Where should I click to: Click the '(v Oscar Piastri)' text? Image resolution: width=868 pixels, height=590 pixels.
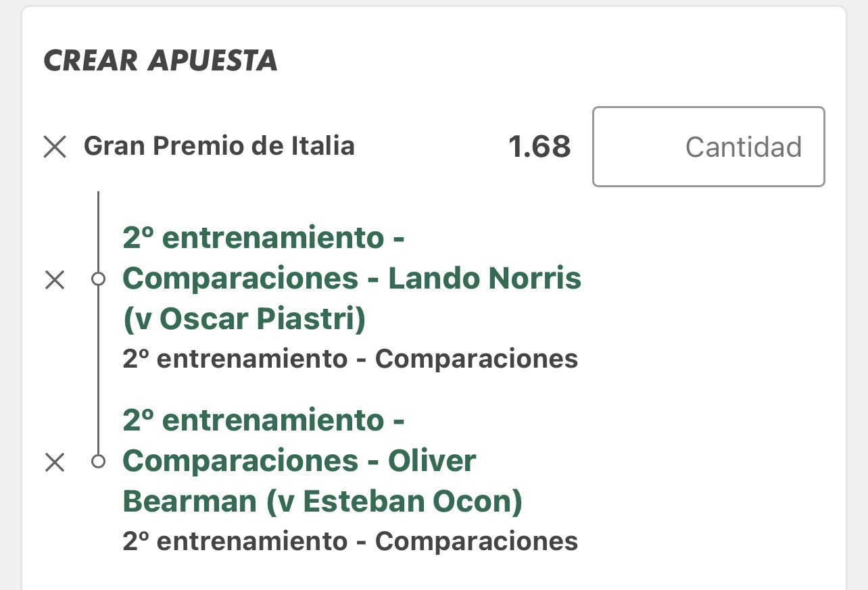[x=244, y=319]
